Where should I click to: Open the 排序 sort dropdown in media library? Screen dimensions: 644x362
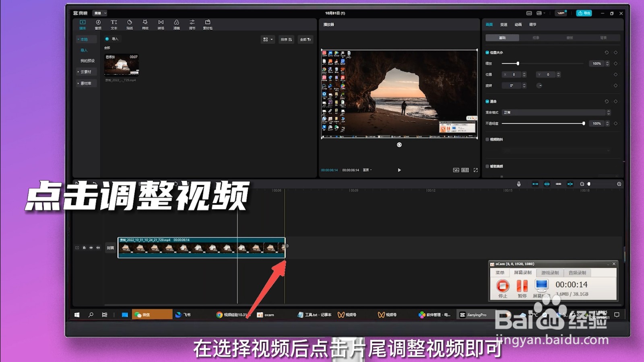coord(287,39)
